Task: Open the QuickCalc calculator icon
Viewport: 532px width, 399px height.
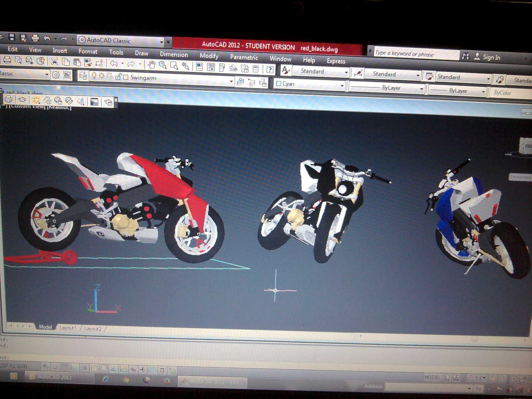Action: (x=256, y=69)
